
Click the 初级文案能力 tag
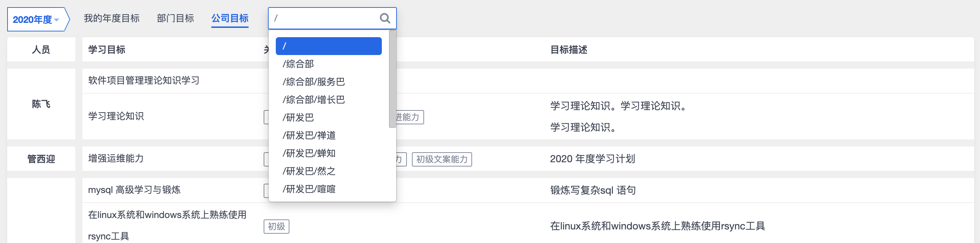(442, 159)
